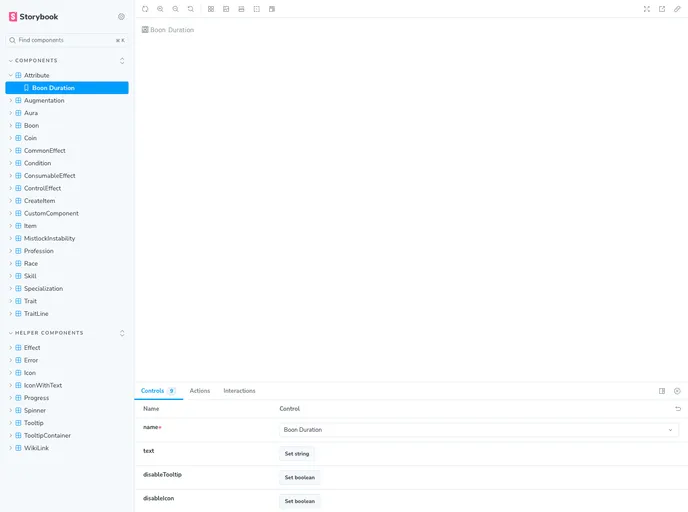The image size is (688, 512).
Task: Click Set boolean for disableIcon
Action: 300,501
